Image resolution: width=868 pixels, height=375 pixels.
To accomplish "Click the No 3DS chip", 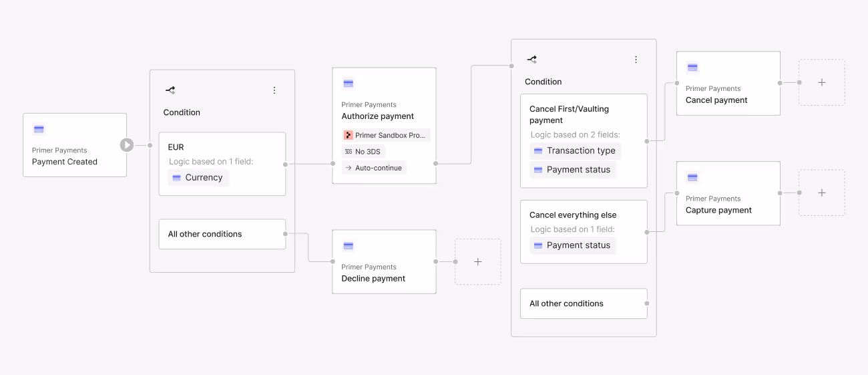I will click(363, 152).
